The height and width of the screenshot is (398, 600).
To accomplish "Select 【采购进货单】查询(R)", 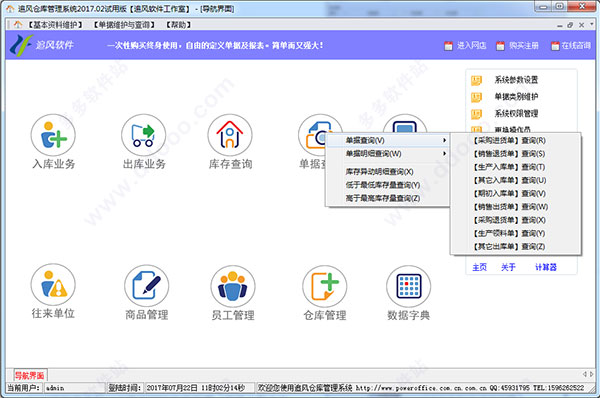I will 516,140.
